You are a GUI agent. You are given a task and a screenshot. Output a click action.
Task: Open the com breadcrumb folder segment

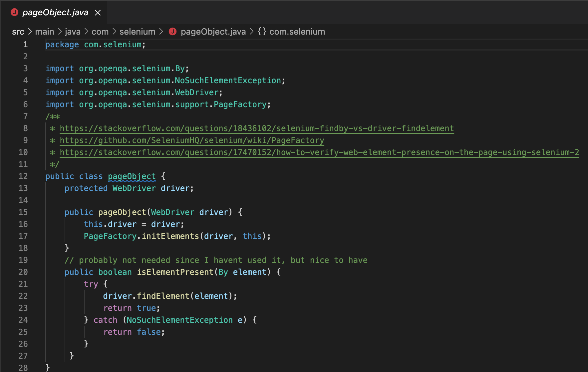click(100, 32)
